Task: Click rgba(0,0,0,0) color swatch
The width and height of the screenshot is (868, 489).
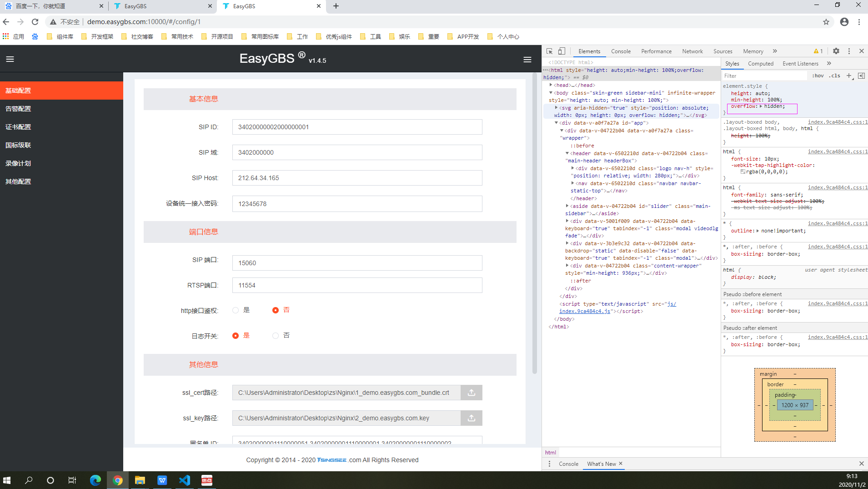Action: [x=743, y=172]
